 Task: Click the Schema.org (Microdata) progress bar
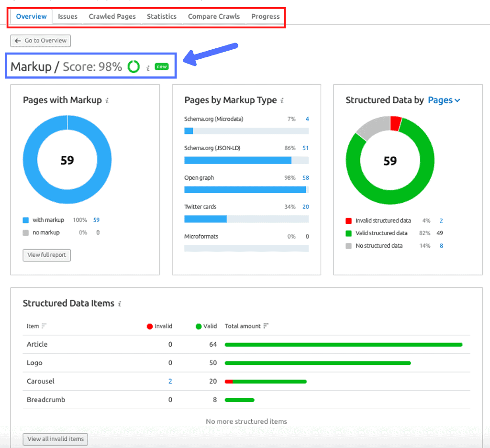[x=246, y=131]
